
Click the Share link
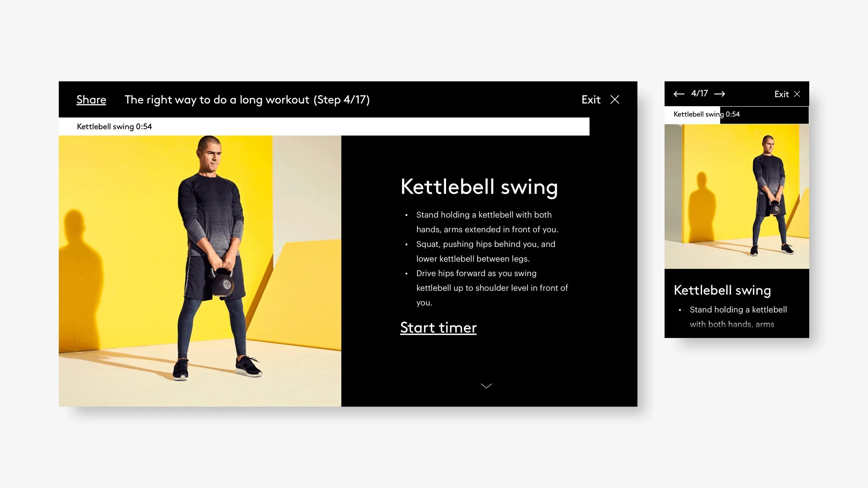91,100
